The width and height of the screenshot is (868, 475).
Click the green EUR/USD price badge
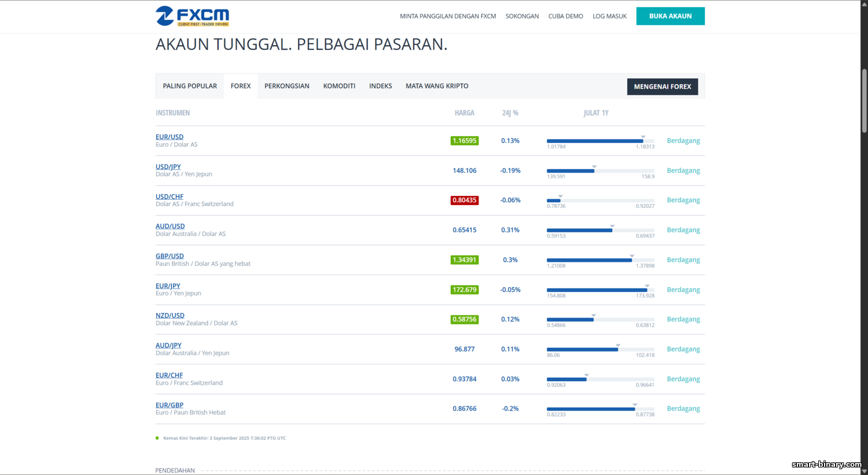click(464, 141)
